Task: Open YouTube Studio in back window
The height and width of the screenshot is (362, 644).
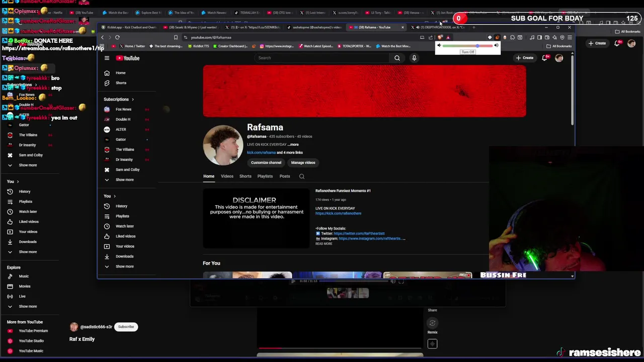Action: pyautogui.click(x=30, y=341)
